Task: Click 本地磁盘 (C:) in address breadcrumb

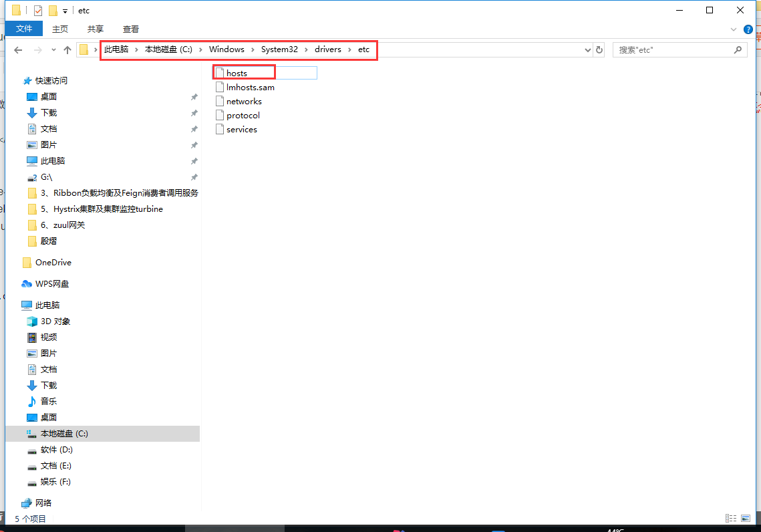Action: [x=168, y=49]
